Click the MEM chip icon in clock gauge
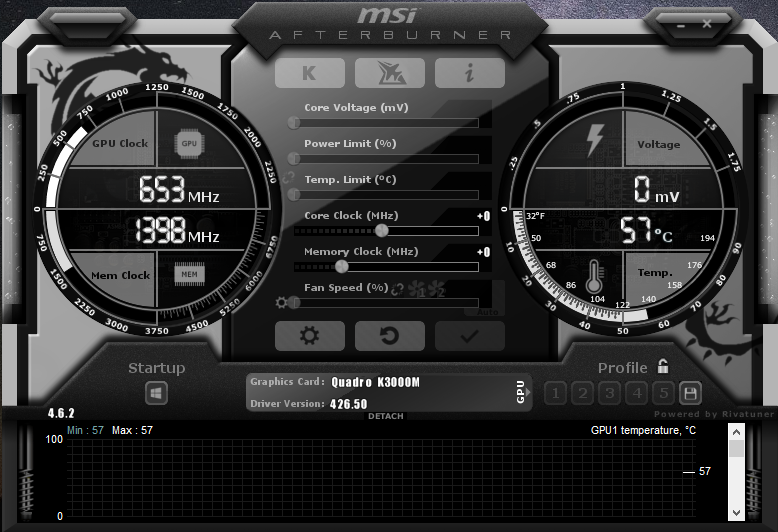Screen dimensions: 778x532 [x=189, y=274]
